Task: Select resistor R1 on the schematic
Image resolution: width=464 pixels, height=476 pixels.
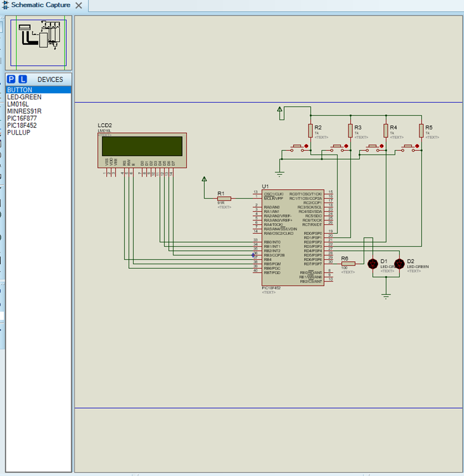Action: [x=223, y=198]
